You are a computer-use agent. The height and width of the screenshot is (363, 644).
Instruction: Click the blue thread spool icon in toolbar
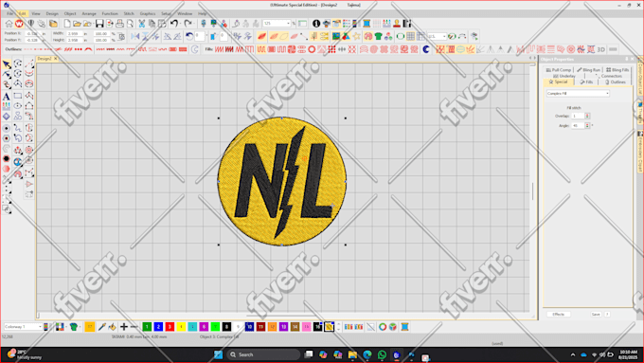coord(367,24)
